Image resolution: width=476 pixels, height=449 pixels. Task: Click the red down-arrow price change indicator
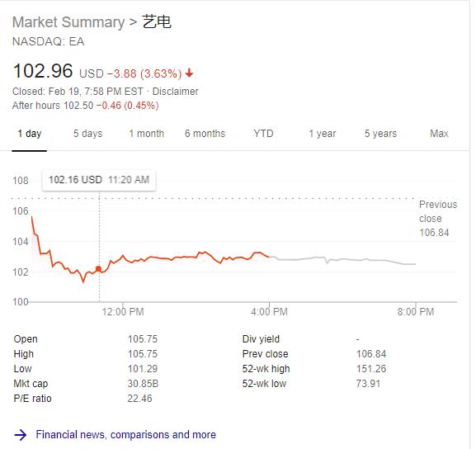click(x=190, y=73)
